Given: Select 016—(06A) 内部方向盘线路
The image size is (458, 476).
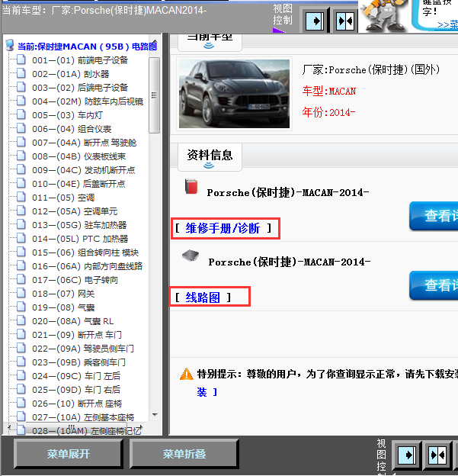Looking at the screenshot, I should click(87, 266).
